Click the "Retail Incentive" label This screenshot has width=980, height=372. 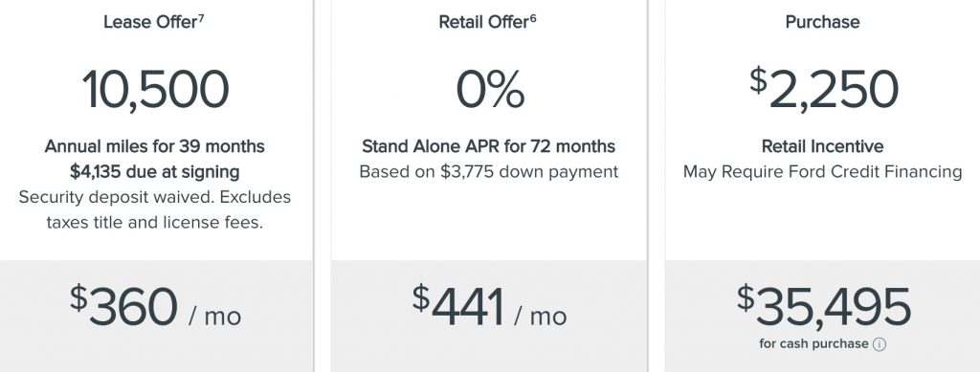(822, 146)
